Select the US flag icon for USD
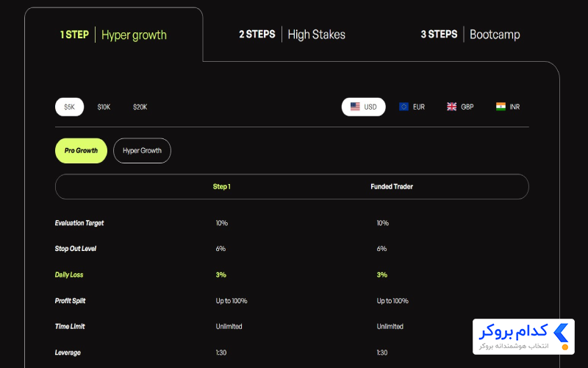This screenshot has height=368, width=588. pos(355,107)
